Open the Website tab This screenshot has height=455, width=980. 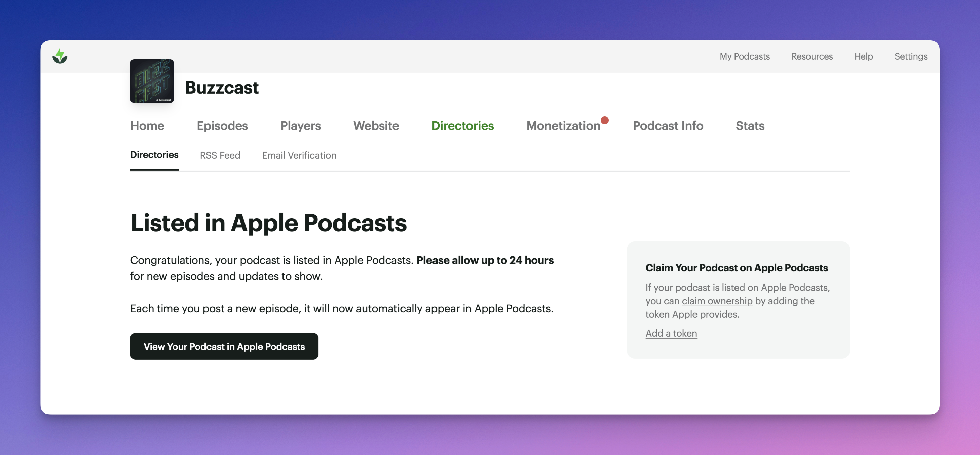(376, 126)
